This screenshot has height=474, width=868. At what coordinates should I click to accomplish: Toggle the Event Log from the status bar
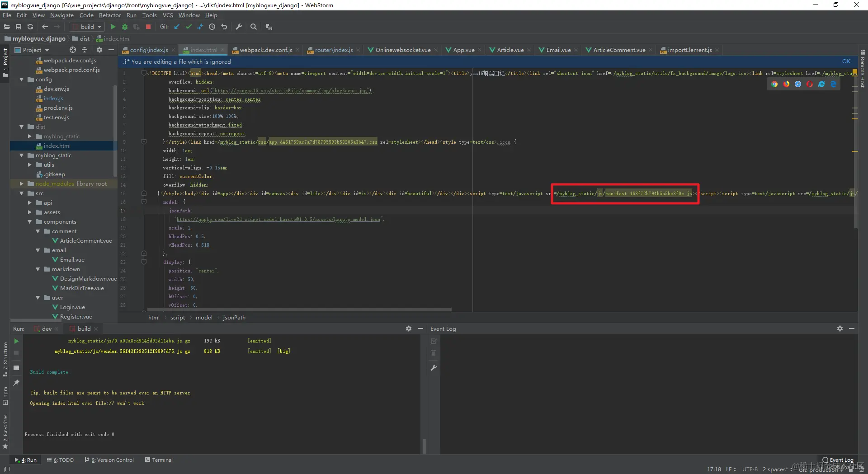[838, 460]
